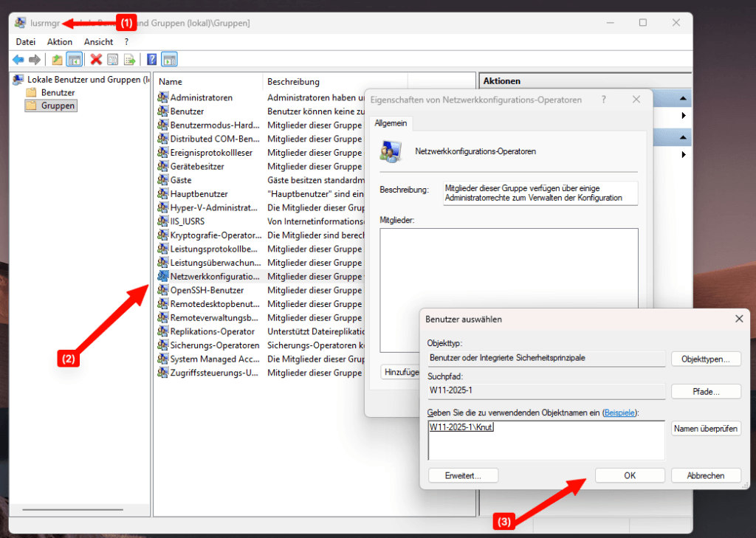
Task: Click the Export list toolbar icon
Action: 129,60
